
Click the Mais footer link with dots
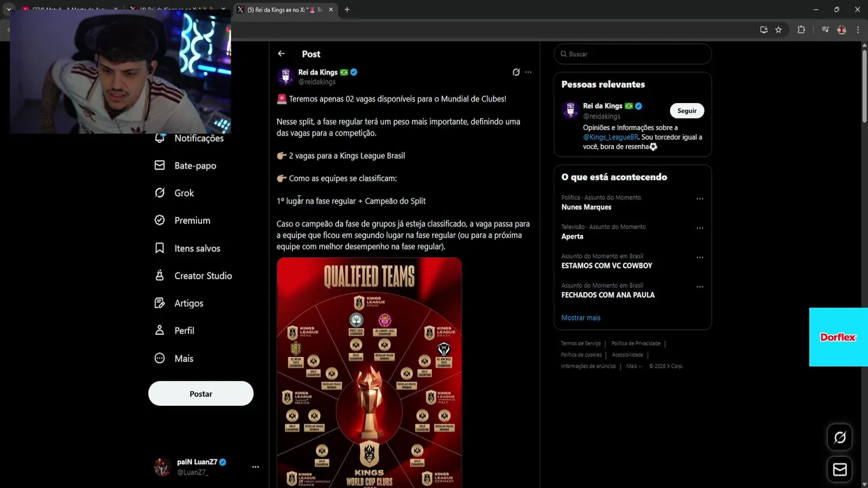[x=634, y=366]
